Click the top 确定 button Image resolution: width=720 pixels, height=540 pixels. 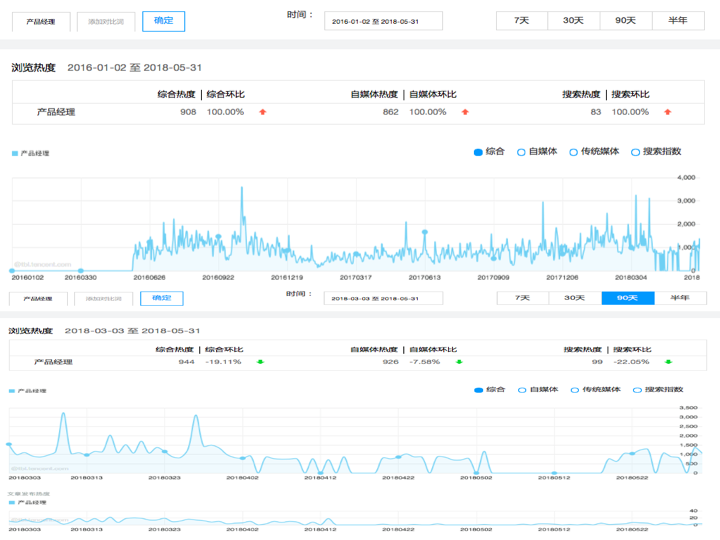163,21
